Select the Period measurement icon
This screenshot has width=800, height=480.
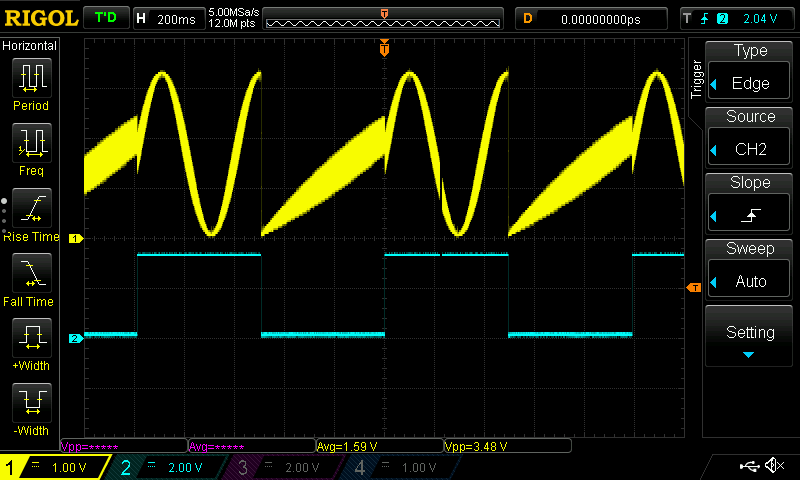(32, 78)
